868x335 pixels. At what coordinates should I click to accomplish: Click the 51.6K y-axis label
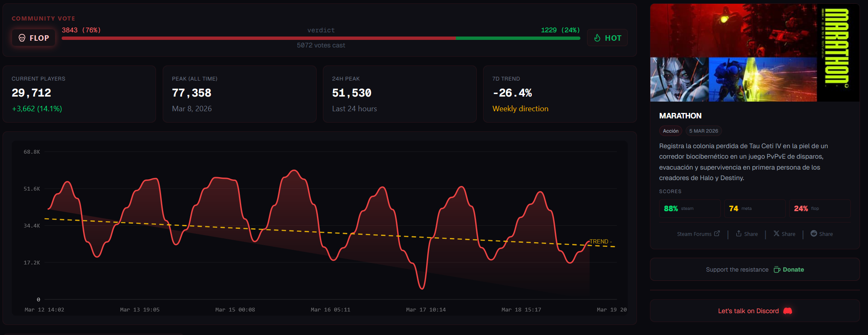tap(32, 189)
